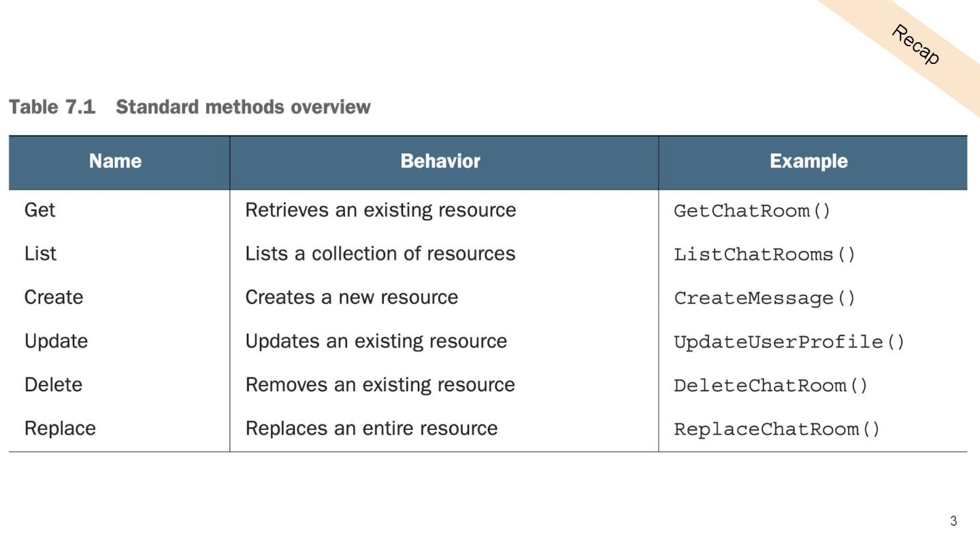Click the Table 7.1 Standard methods overview title
980x551 pixels.
click(189, 107)
